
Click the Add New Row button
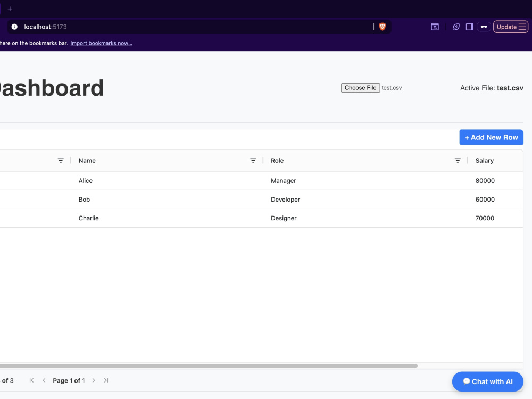[x=491, y=137]
